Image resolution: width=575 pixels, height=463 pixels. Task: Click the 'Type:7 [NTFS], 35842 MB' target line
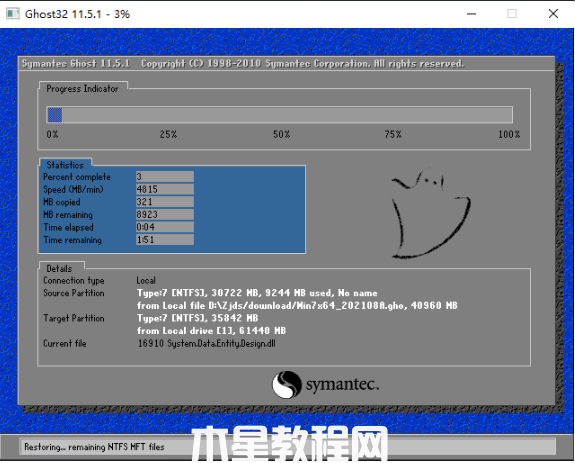[197, 318]
